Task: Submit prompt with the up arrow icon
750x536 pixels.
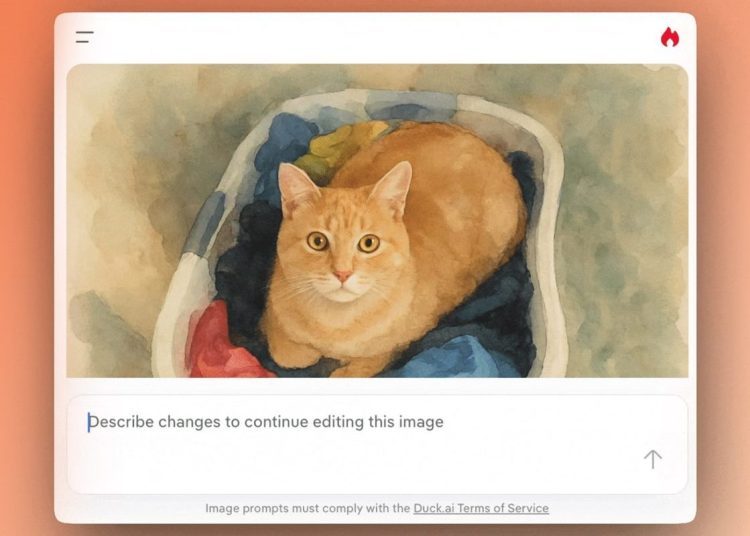Action: pyautogui.click(x=652, y=459)
